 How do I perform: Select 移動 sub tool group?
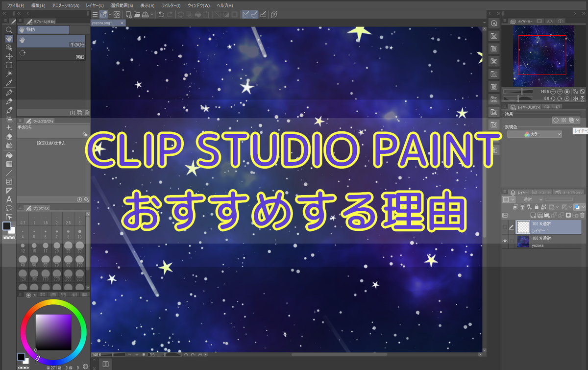tap(43, 30)
